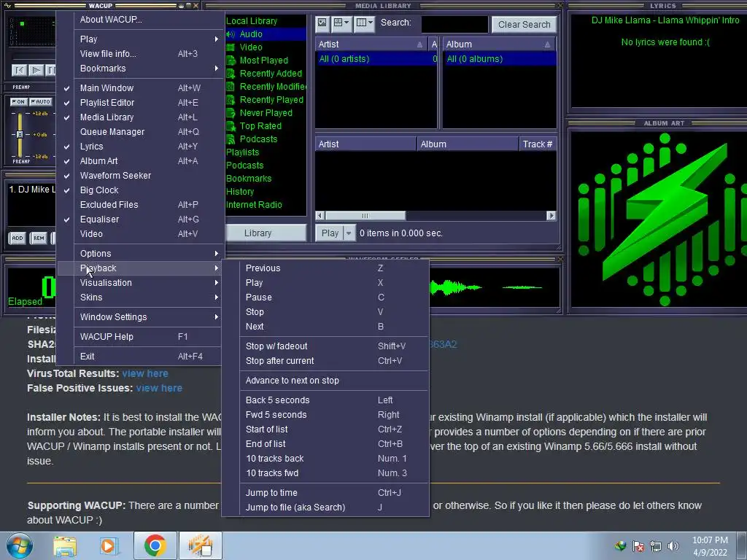Click the REM button in playlist editor

[39, 238]
